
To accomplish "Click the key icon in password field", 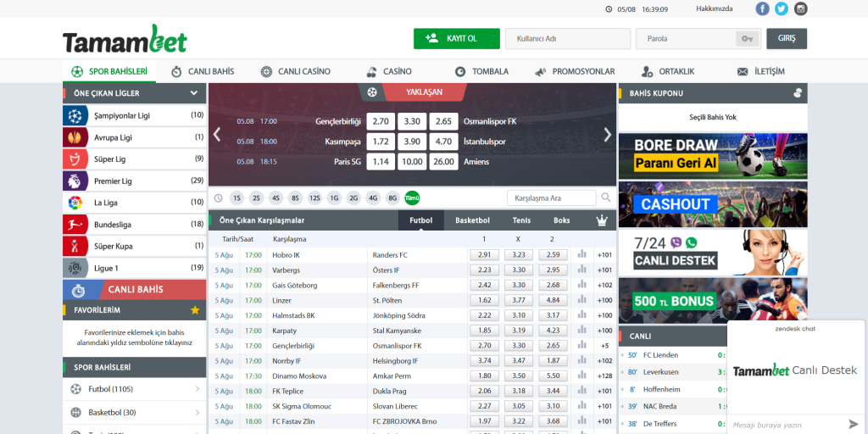I will tap(747, 39).
